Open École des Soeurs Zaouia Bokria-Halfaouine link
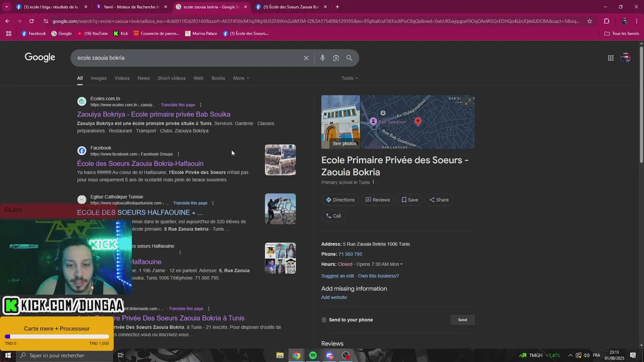Screen dimensions: 644x362 140,164
